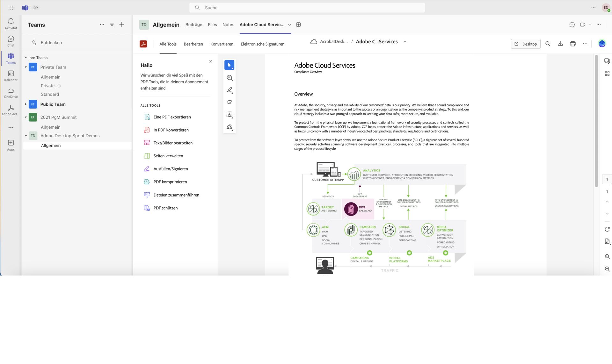612x364 pixels.
Task: Open the Aktivität bell icon
Action: pos(11,24)
